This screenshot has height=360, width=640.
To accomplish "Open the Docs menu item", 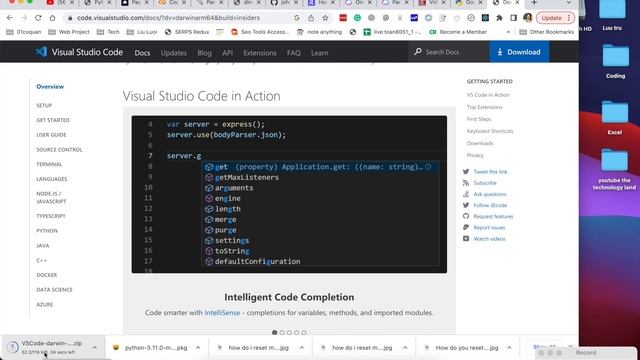I will point(142,53).
